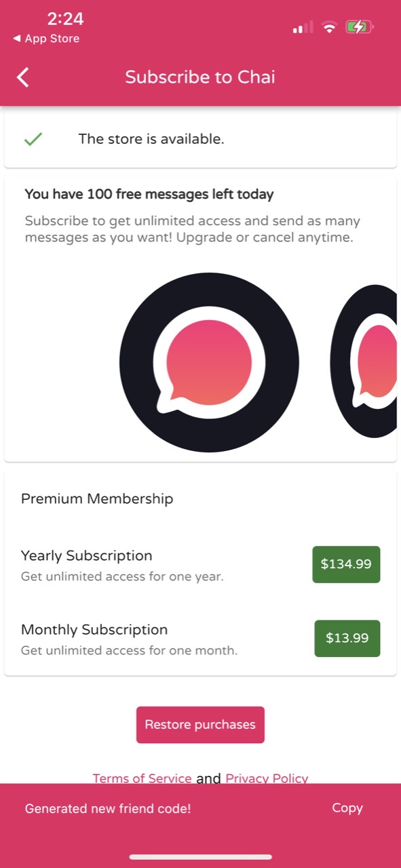Open the Terms of Service link

coord(141,778)
